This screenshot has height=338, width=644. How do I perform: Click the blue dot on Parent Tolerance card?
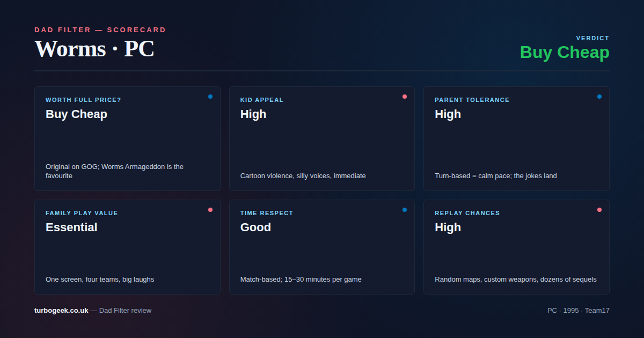(599, 97)
